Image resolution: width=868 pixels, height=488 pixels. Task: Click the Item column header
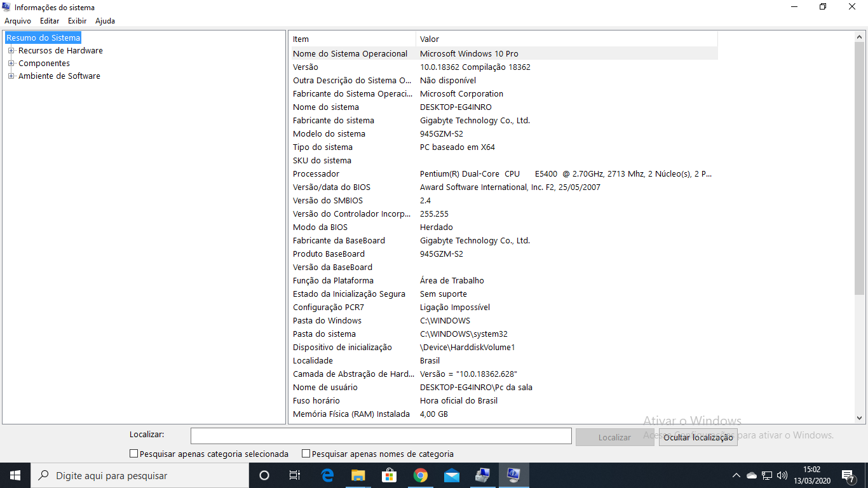[x=353, y=39]
